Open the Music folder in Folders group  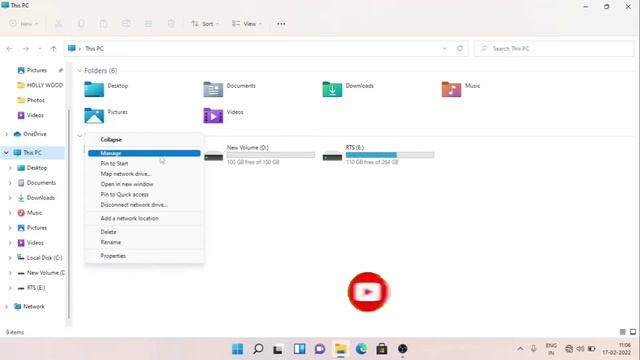461,89
